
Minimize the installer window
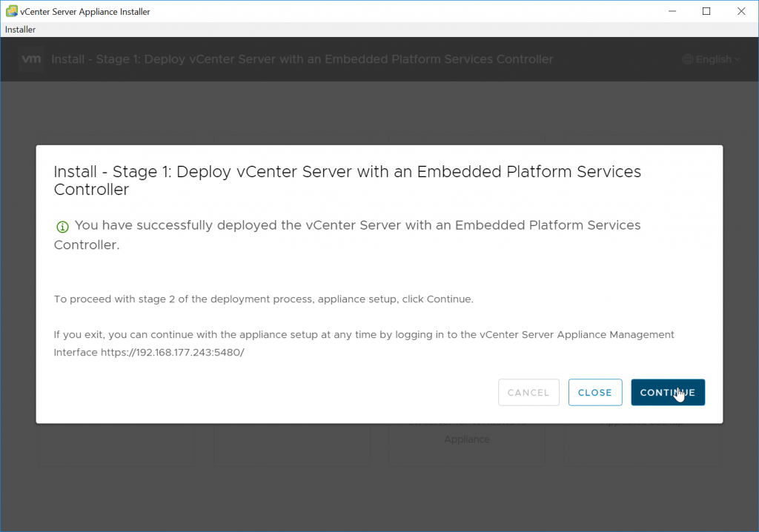672,11
